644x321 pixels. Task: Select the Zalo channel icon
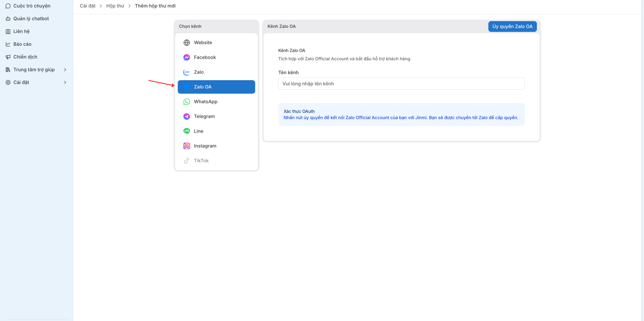pyautogui.click(x=186, y=72)
